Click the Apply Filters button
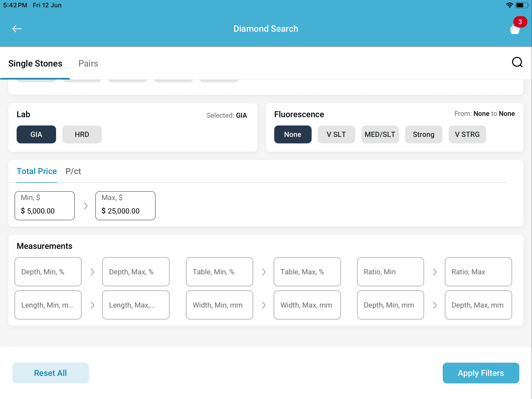 pyautogui.click(x=481, y=373)
